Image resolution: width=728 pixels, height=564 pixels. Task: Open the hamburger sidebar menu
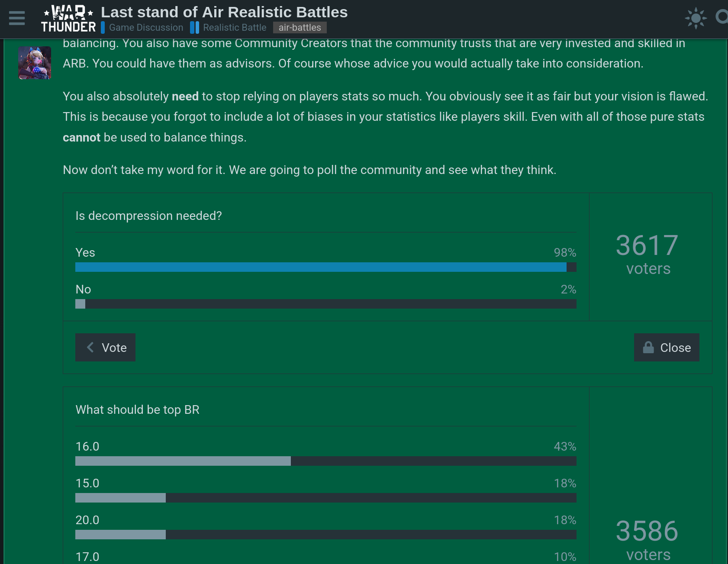pos(17,18)
